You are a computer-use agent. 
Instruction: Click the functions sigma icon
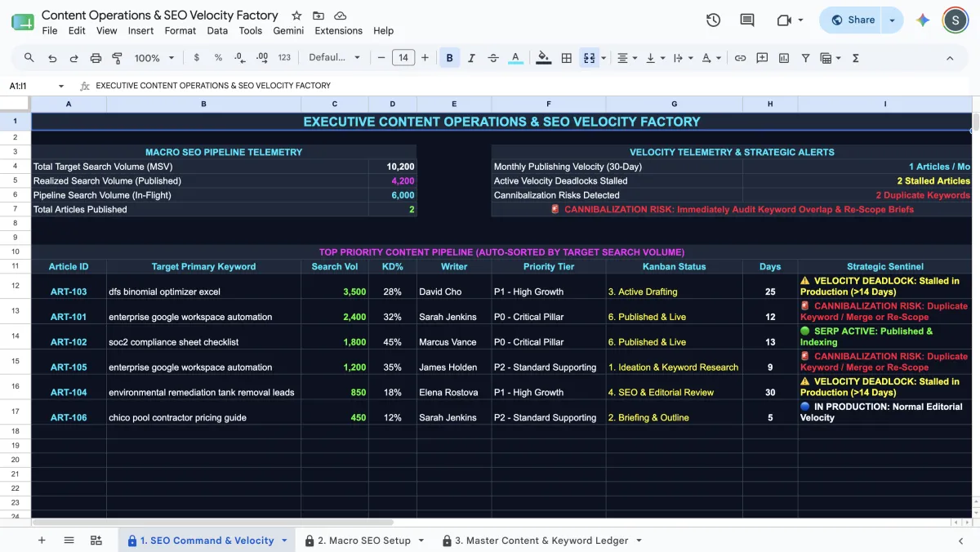click(855, 58)
